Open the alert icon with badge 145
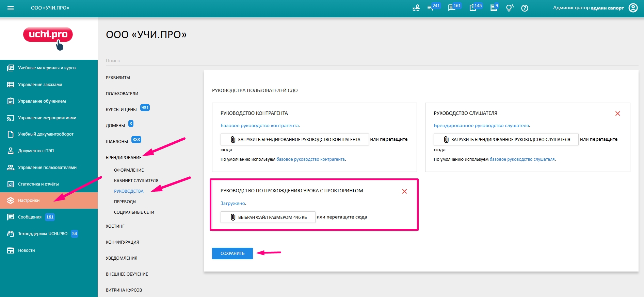 (x=472, y=8)
